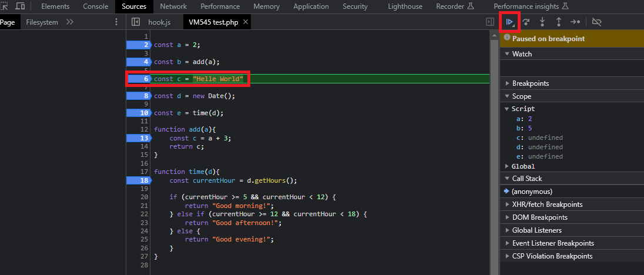Expand XHR/fetch Breakpoints section
The height and width of the screenshot is (275, 644).
[x=547, y=204]
